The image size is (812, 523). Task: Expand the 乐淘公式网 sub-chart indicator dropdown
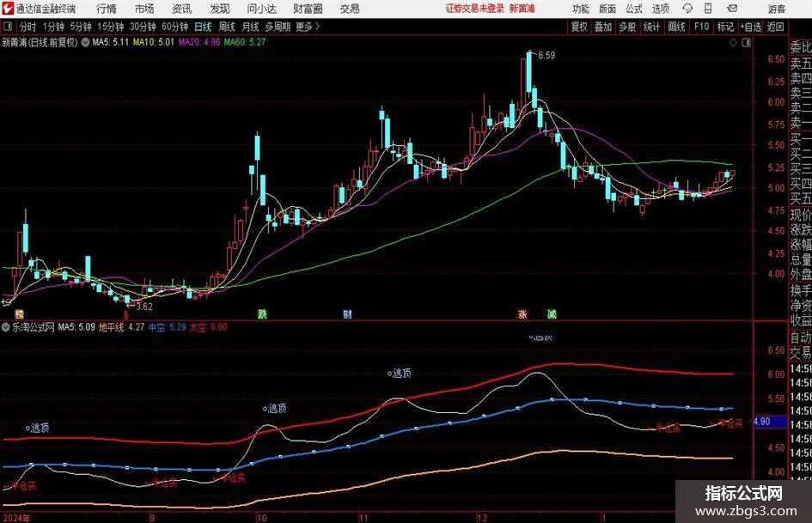pos(6,327)
